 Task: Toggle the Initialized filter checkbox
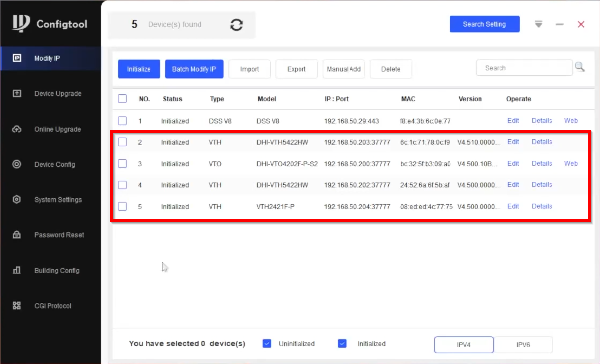(342, 344)
